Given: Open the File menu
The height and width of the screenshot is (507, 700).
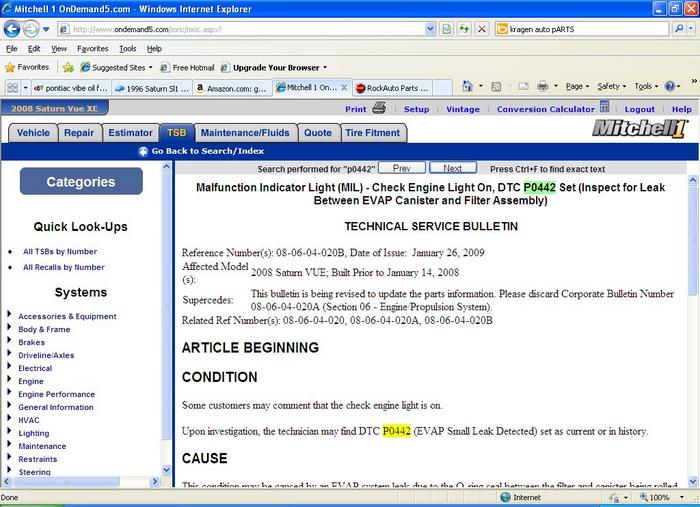Looking at the screenshot, I should (12, 49).
